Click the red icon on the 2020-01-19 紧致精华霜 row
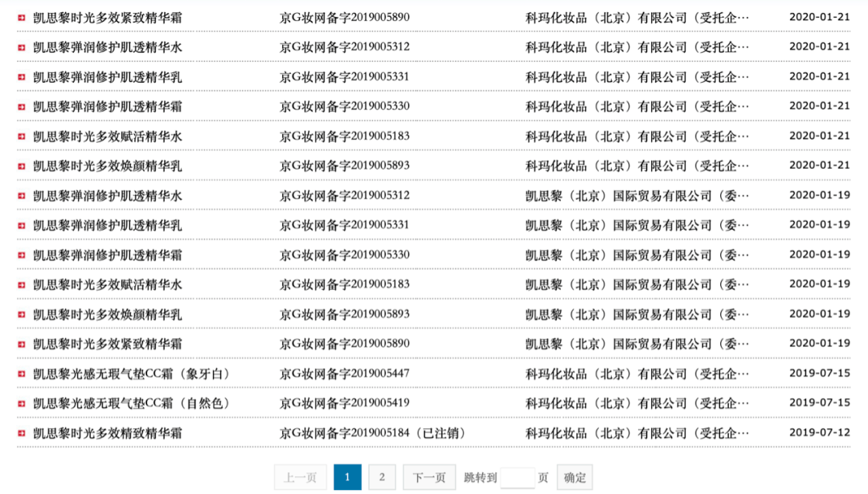 20,343
